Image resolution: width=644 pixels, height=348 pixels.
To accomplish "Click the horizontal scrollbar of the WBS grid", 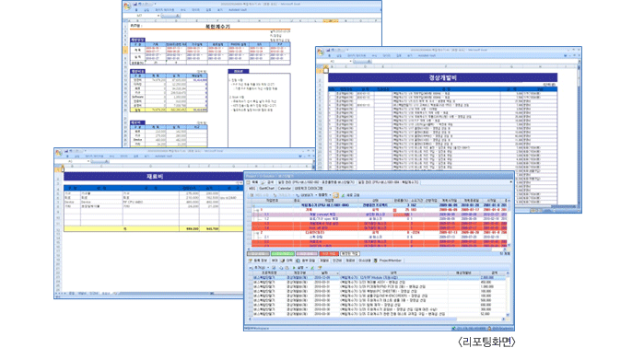I will coord(377,249).
